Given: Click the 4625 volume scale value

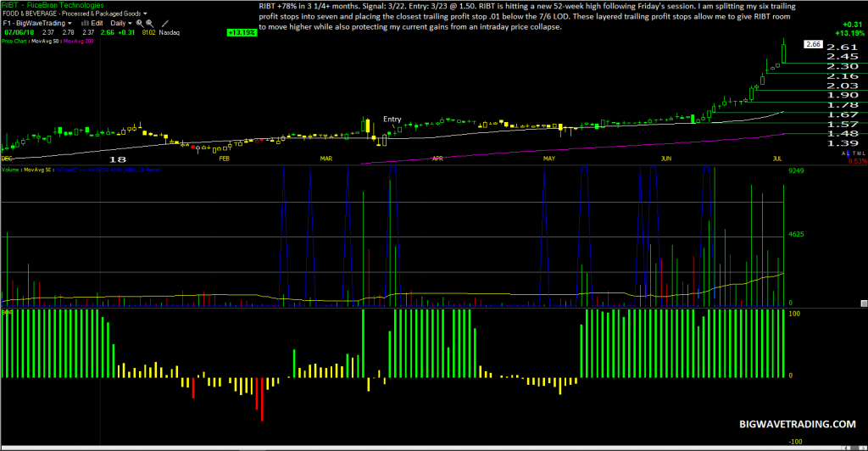Looking at the screenshot, I should [x=796, y=234].
